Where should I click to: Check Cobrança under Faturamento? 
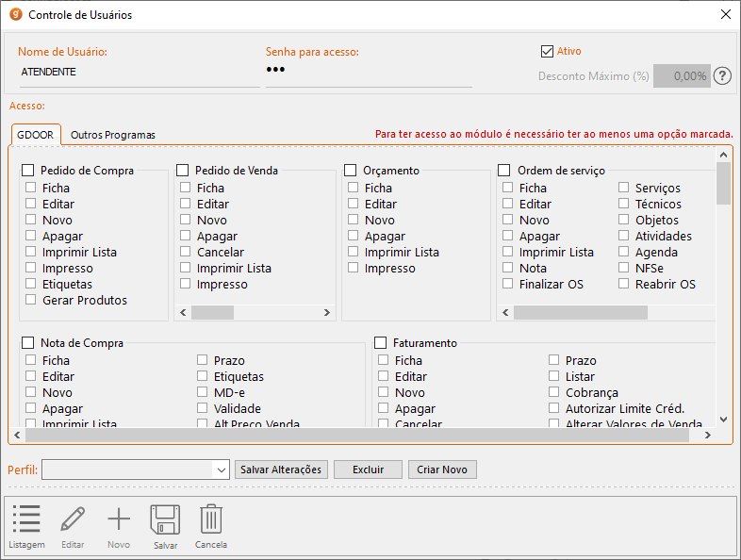553,392
